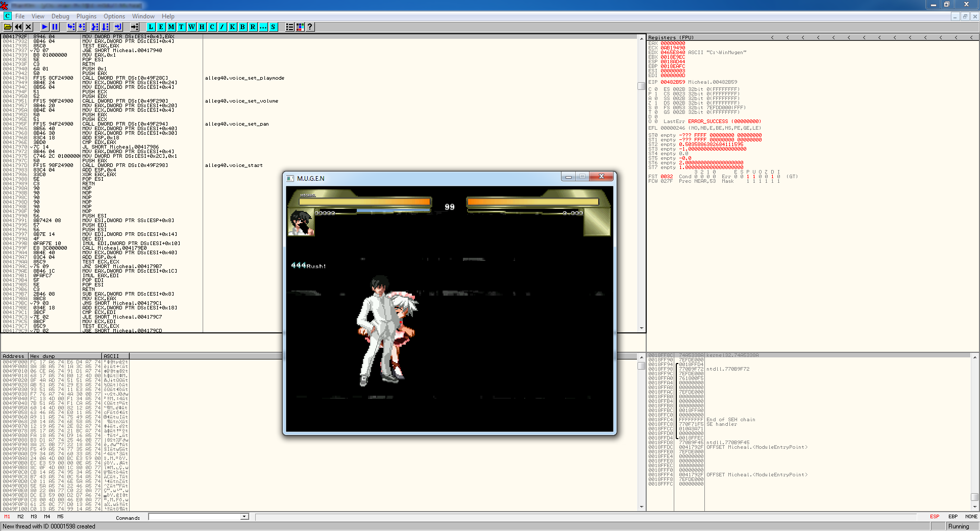
Task: Click the Step into toolbar icon
Action: coord(71,27)
